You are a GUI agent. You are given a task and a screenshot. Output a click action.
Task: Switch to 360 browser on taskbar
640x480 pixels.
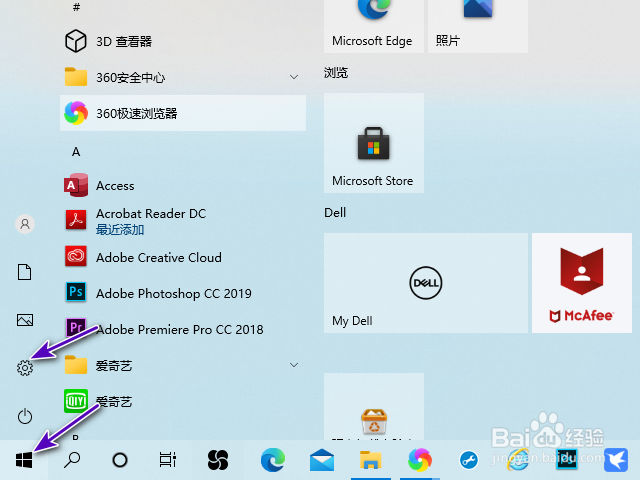pos(420,460)
